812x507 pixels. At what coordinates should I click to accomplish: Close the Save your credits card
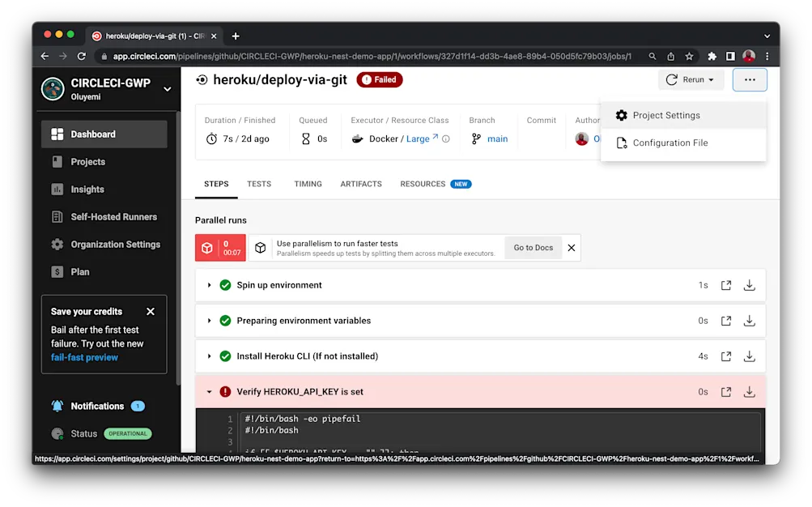pos(151,312)
